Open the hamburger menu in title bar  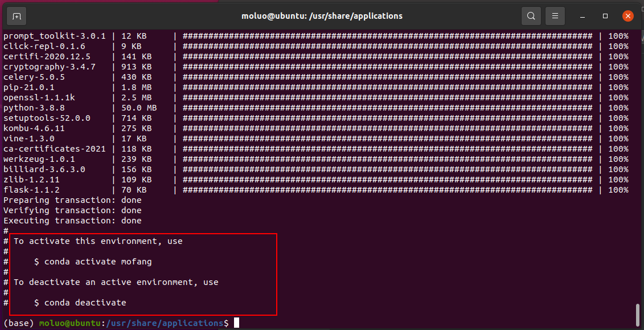555,17
